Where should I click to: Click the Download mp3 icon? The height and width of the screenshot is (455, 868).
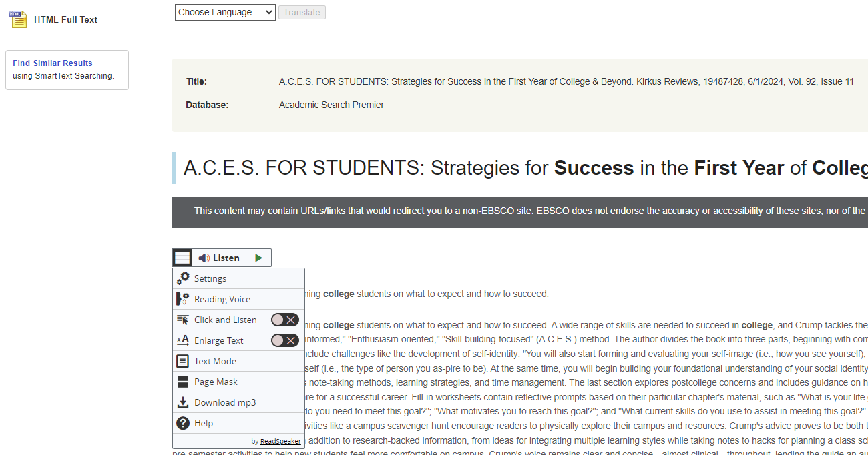click(183, 402)
